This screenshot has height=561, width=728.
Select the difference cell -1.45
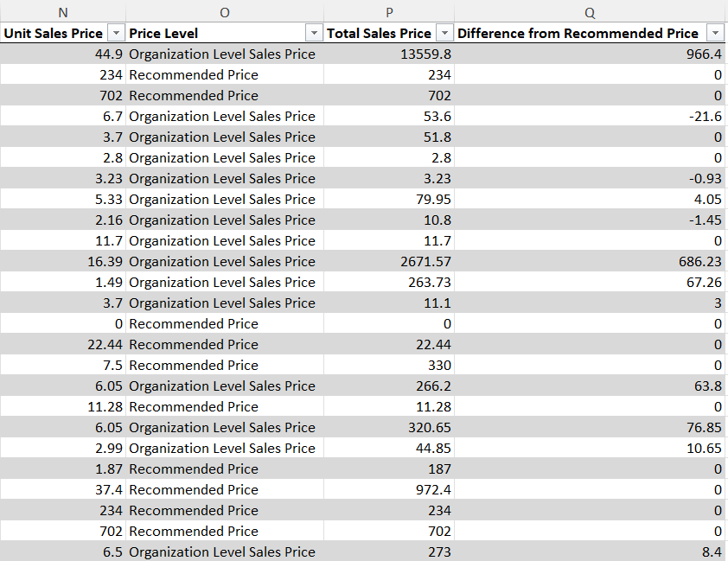pyautogui.click(x=590, y=220)
